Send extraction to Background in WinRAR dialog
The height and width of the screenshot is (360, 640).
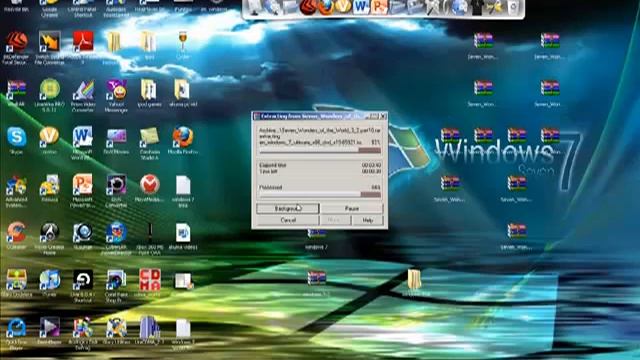click(287, 209)
